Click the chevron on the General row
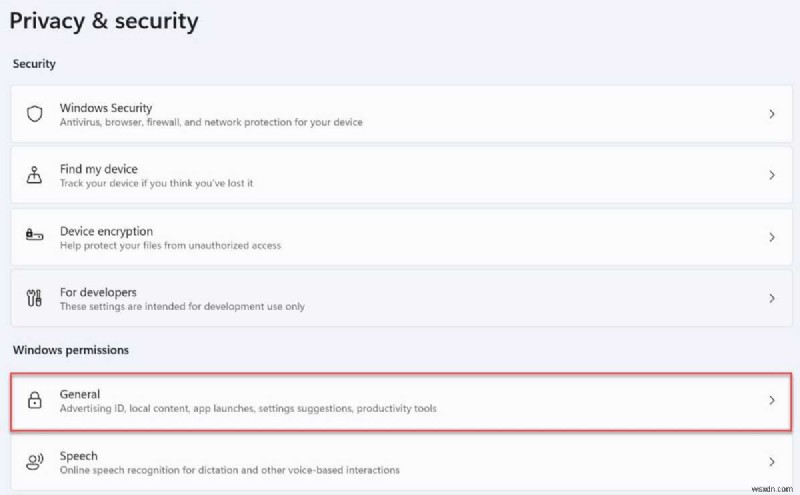The height and width of the screenshot is (495, 800). [771, 400]
